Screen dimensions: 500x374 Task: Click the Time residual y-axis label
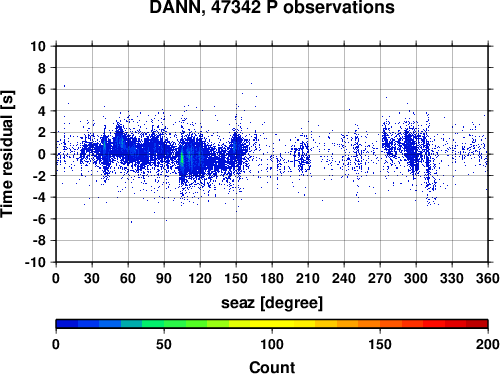point(7,154)
